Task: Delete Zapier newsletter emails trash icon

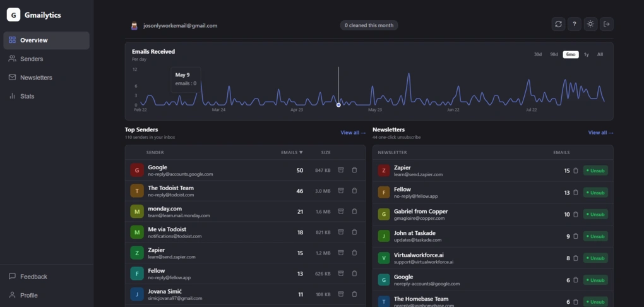Action: 576,171
